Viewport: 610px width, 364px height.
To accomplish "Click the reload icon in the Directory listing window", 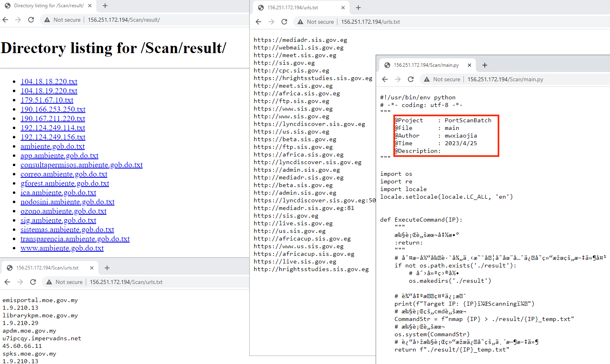I will click(x=31, y=19).
